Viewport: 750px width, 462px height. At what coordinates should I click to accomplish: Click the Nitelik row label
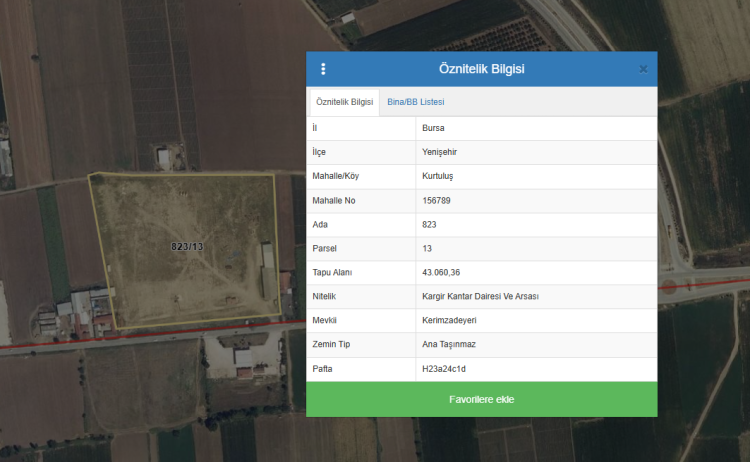(327, 296)
